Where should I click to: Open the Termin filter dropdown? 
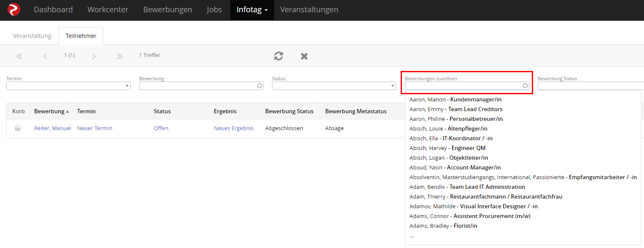[127, 86]
